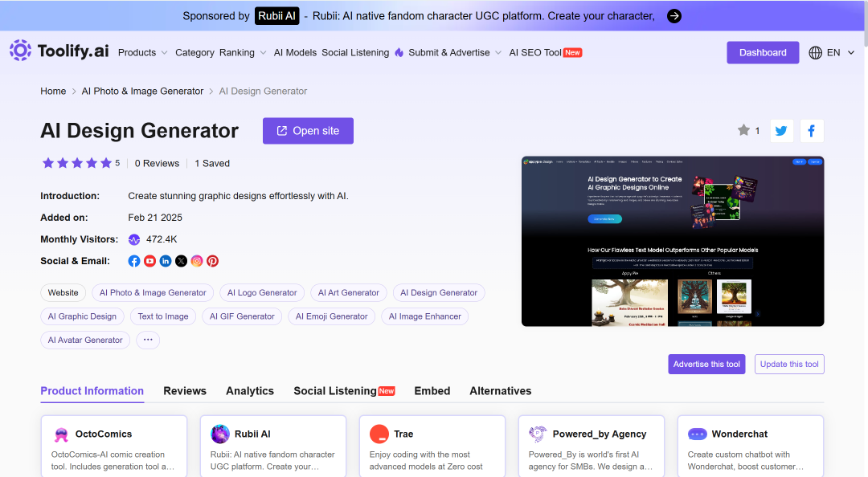The width and height of the screenshot is (868, 477).
Task: Select the AI Art Generator tag
Action: [x=349, y=293]
